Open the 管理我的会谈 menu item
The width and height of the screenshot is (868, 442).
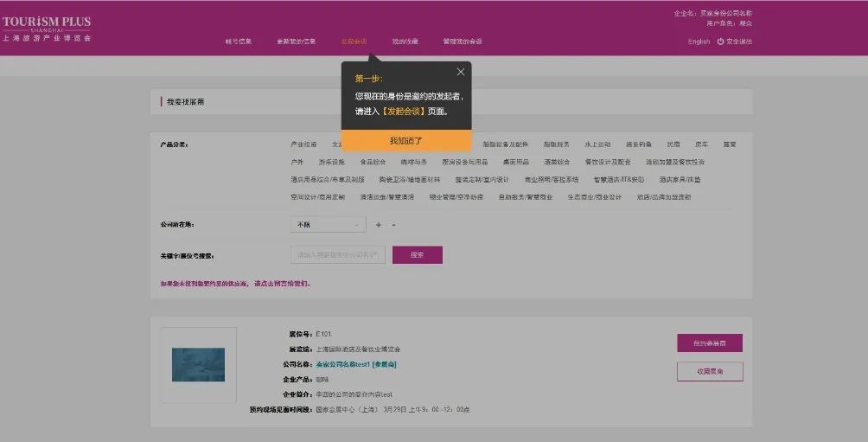(463, 42)
